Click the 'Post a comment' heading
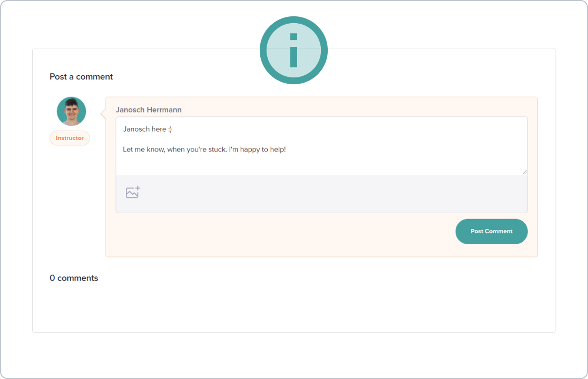 (x=81, y=77)
